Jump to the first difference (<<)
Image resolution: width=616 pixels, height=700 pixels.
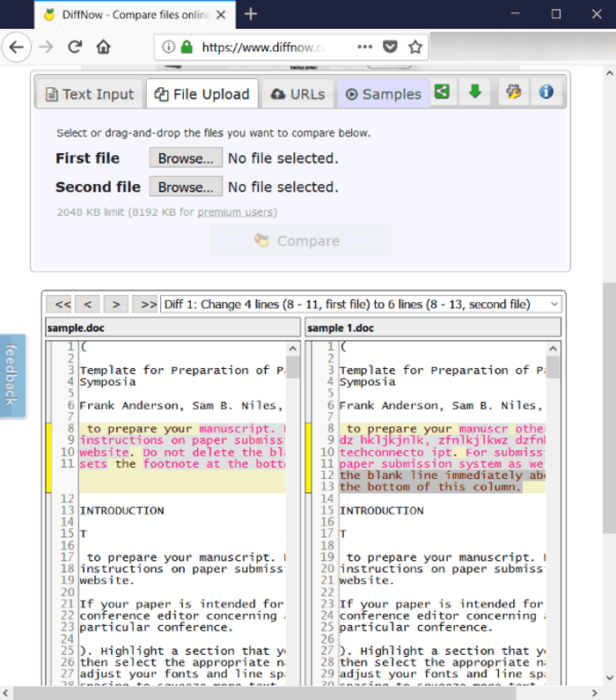pos(62,304)
